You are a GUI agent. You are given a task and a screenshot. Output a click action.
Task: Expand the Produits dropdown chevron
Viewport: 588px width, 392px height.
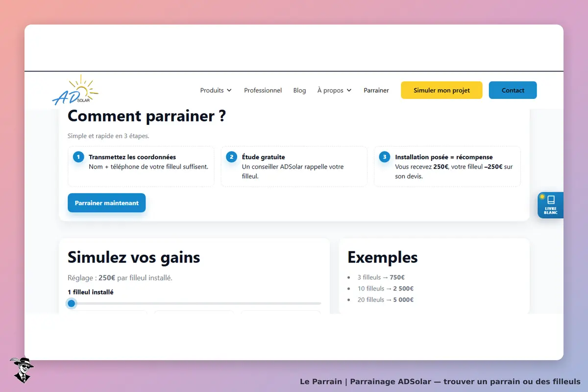[229, 91]
